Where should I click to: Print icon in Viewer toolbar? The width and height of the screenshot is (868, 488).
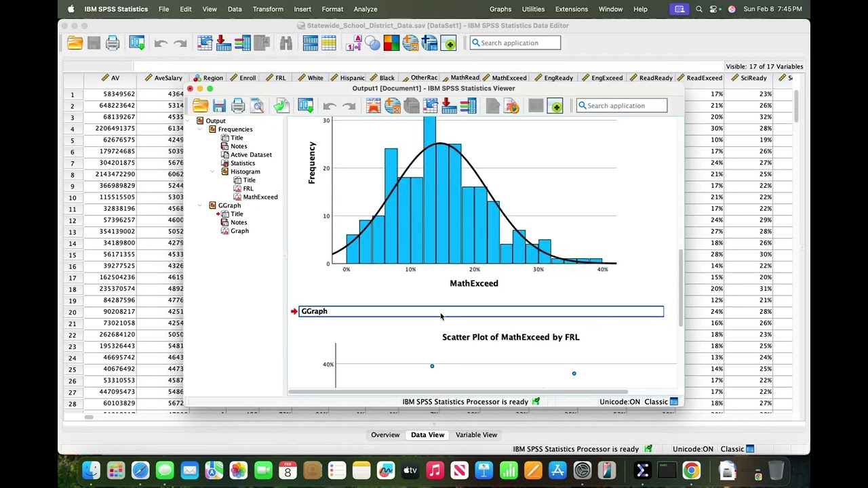237,106
